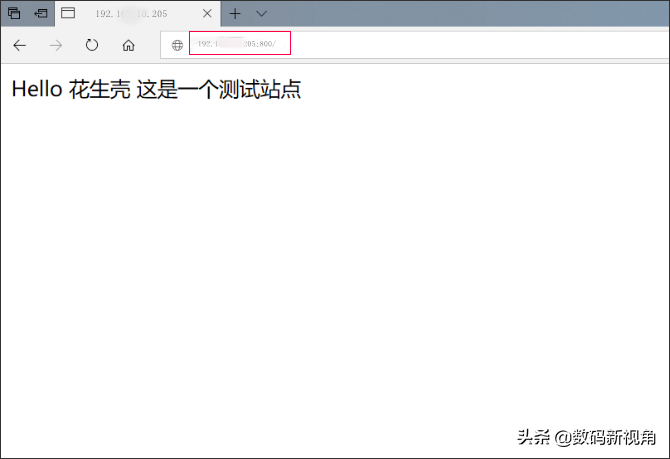
Task: Open the browser home page
Action: point(128,45)
